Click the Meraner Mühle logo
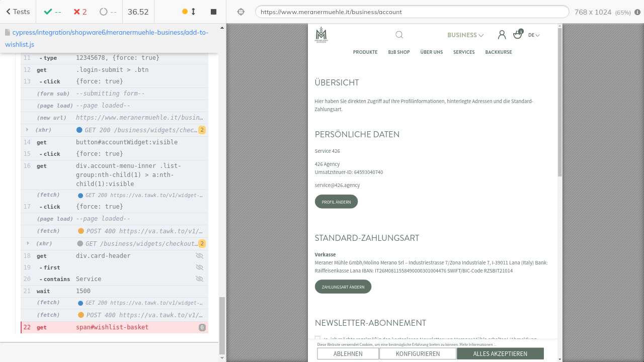Image resolution: width=644 pixels, height=362 pixels. [x=321, y=35]
